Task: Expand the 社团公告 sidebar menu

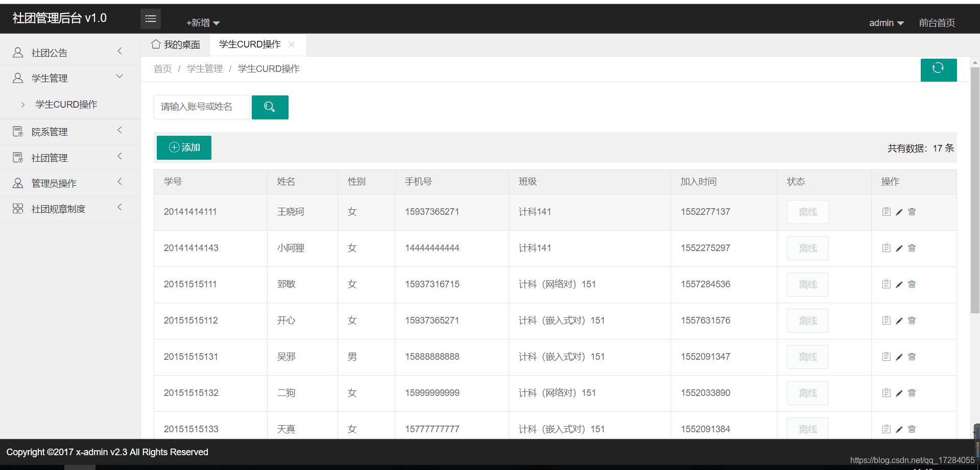Action: (70, 53)
